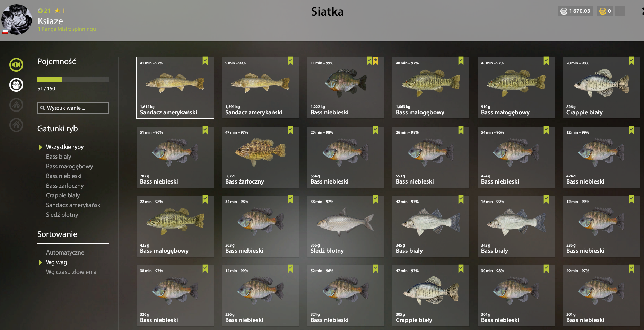Toggle green bookmark on 1,614 kg Sandacz amerykański

tap(205, 61)
